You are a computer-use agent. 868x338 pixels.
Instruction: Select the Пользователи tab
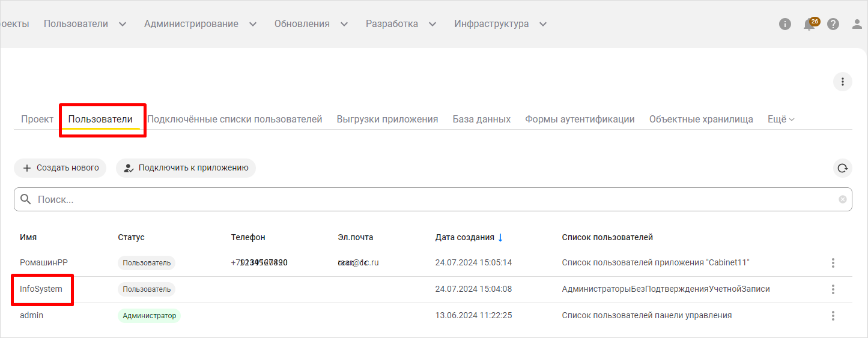pos(100,119)
